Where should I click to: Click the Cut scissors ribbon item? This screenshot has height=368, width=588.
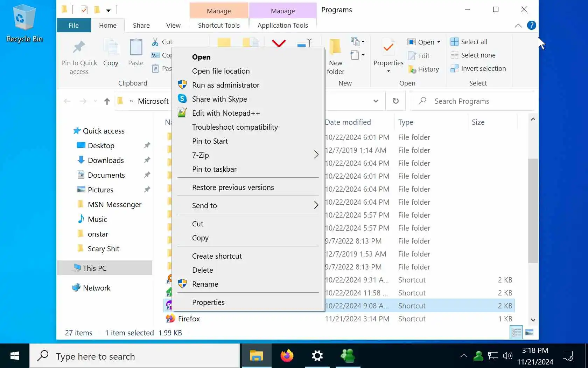tap(162, 42)
